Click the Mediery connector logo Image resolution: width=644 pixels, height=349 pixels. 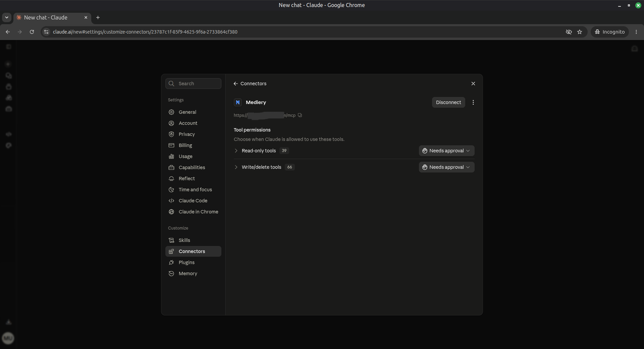click(x=238, y=102)
